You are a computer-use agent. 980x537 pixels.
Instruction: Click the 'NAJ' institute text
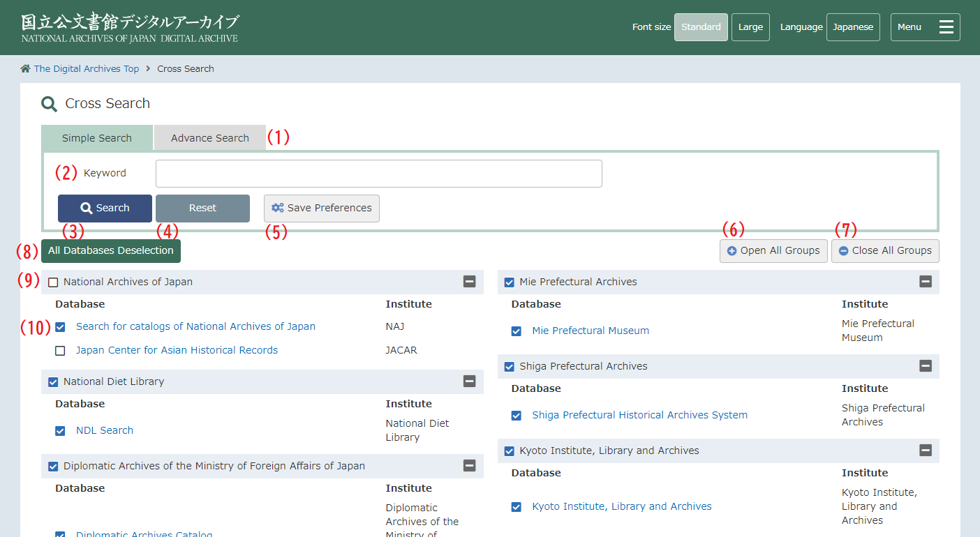(x=395, y=326)
